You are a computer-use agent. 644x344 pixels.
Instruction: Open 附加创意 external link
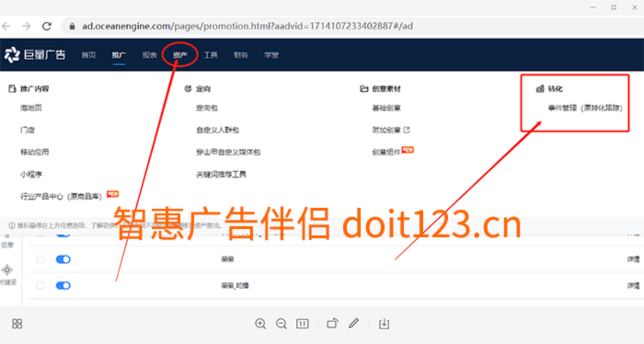point(391,130)
